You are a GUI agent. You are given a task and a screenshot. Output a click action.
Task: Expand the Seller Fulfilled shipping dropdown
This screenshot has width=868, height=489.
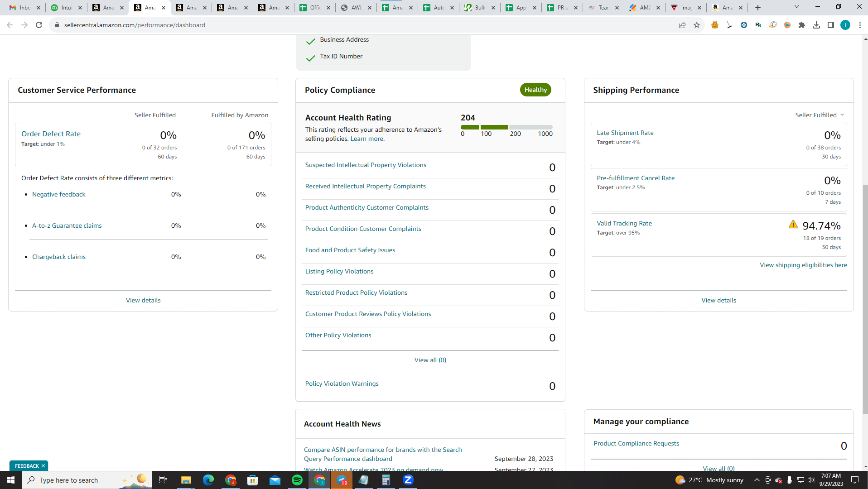point(820,115)
